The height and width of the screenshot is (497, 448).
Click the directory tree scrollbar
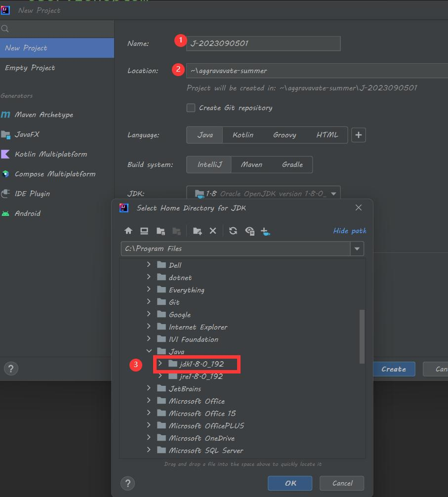pyautogui.click(x=362, y=336)
